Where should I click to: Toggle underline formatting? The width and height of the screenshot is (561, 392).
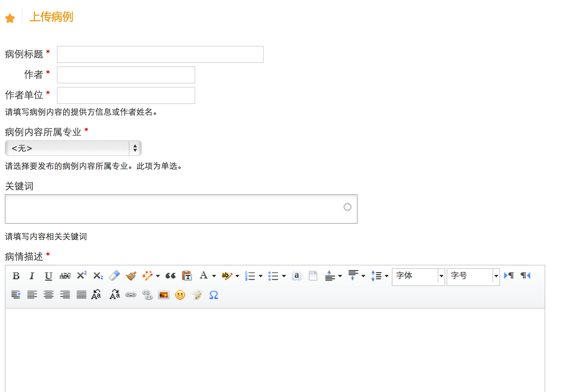(48, 276)
